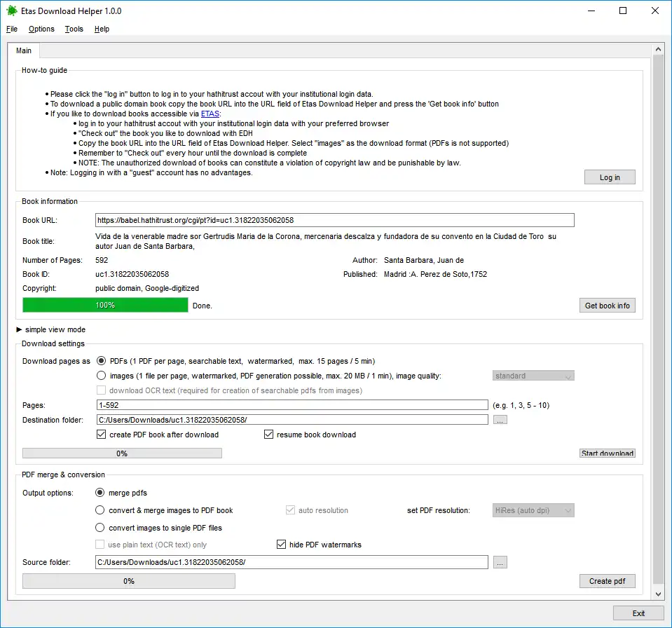Select the Main tab

tap(24, 50)
